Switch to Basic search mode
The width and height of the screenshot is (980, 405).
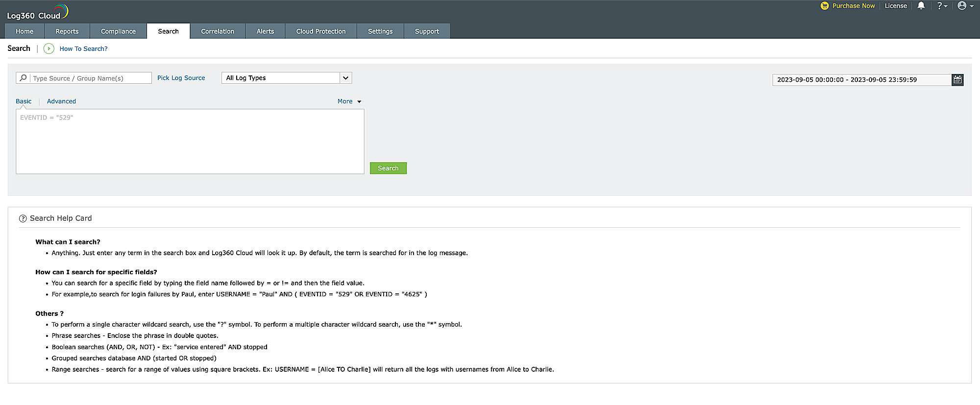point(24,101)
